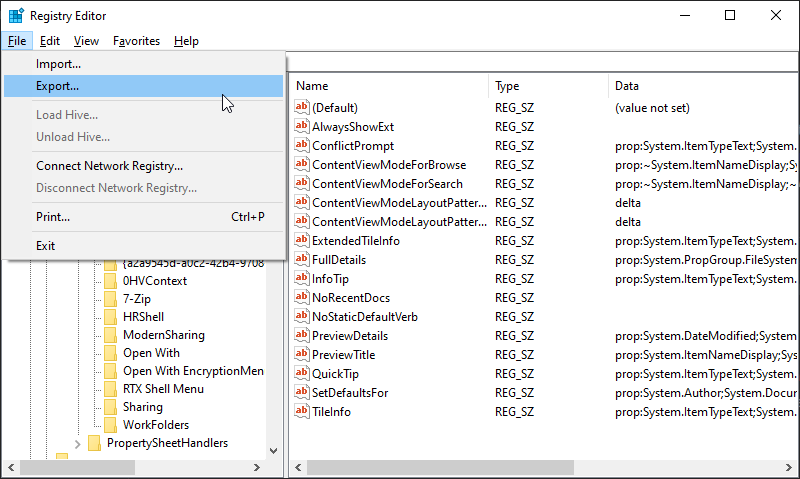Click the icon beside SetDefaultsFor
The height and width of the screenshot is (479, 800).
(x=302, y=392)
